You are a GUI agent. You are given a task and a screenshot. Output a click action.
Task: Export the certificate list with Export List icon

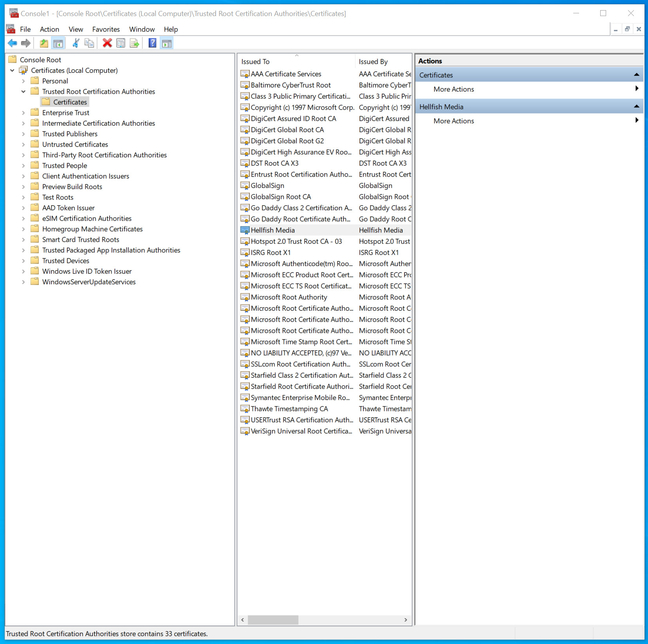[x=134, y=43]
